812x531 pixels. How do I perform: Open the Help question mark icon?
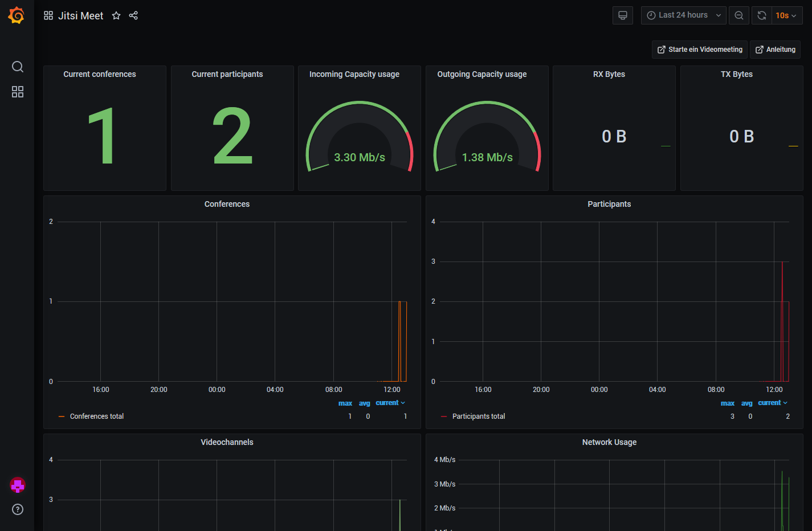18,509
